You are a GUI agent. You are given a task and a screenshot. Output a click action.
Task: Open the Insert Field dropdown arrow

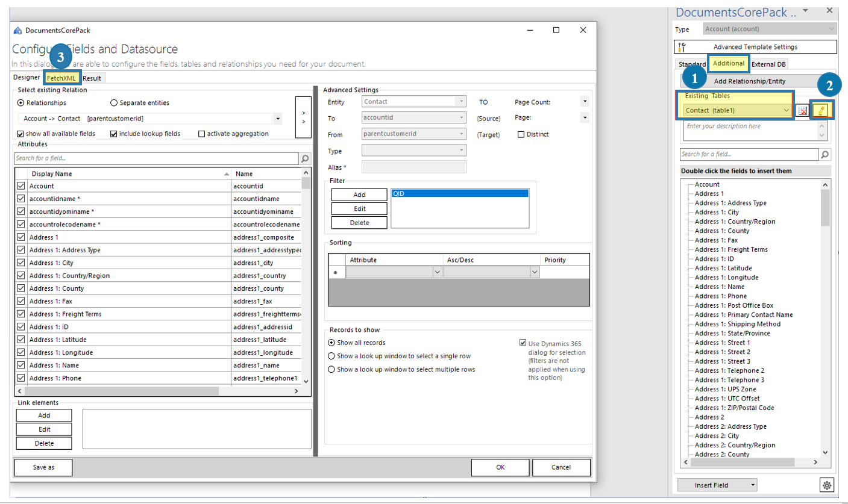[x=753, y=485]
